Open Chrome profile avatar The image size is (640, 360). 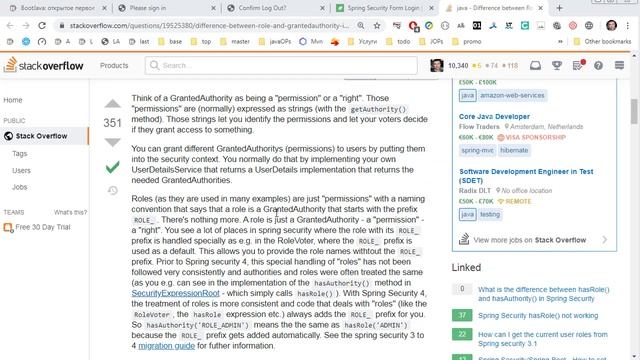click(611, 26)
